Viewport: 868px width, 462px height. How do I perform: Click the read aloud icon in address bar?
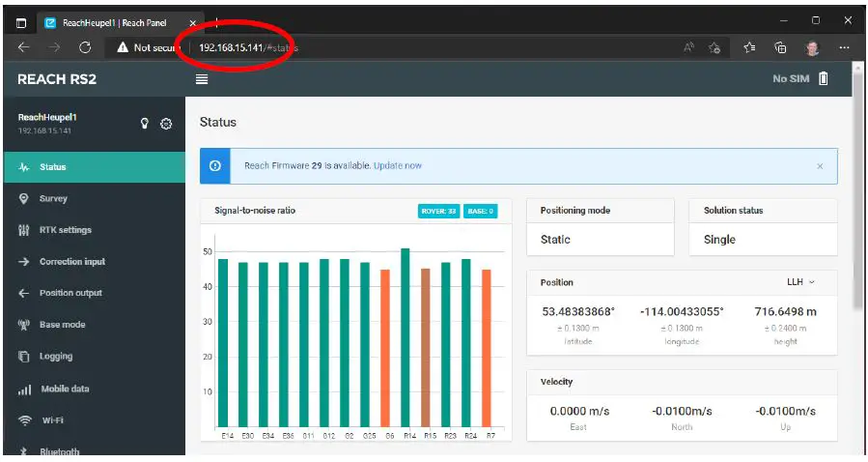coord(688,47)
